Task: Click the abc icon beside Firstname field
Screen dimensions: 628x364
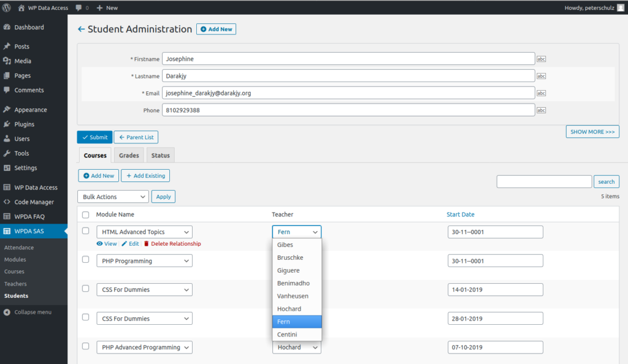Action: coord(541,59)
